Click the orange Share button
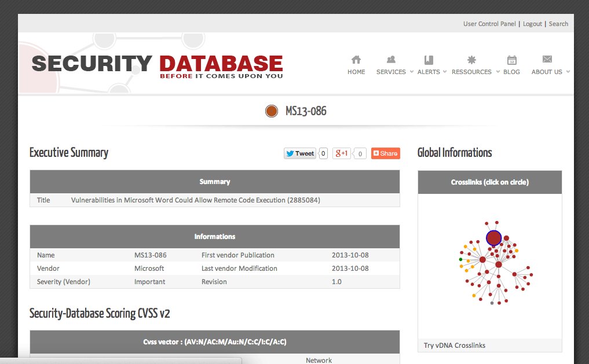The width and height of the screenshot is (589, 364). tap(385, 153)
